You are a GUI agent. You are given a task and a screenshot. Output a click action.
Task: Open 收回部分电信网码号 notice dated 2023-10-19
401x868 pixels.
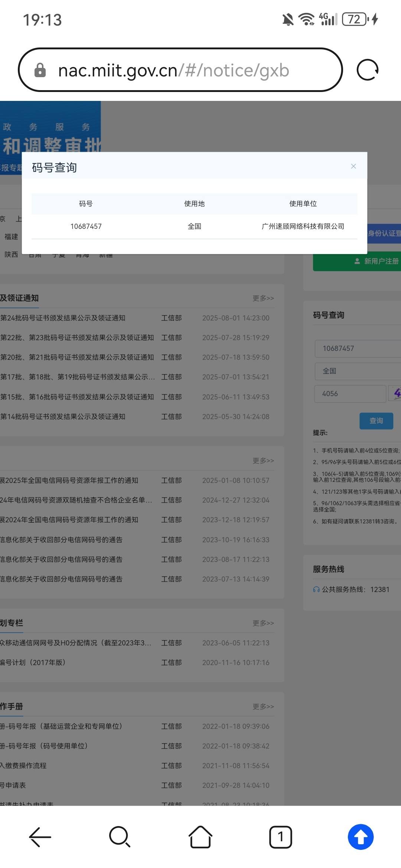click(61, 540)
